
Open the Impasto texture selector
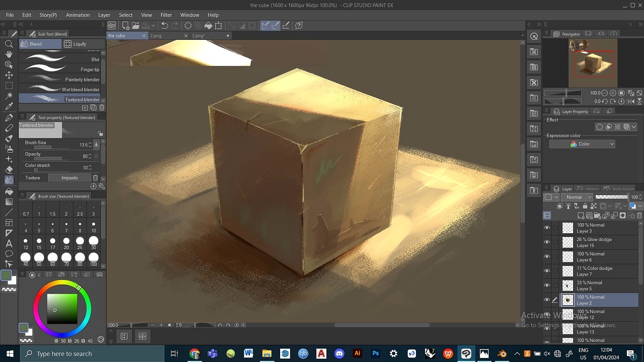[x=70, y=178]
